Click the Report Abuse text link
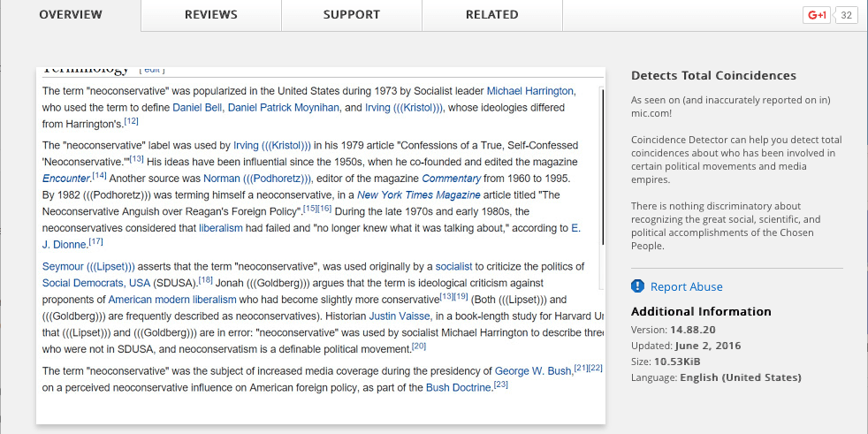The image size is (868, 434). [686, 286]
